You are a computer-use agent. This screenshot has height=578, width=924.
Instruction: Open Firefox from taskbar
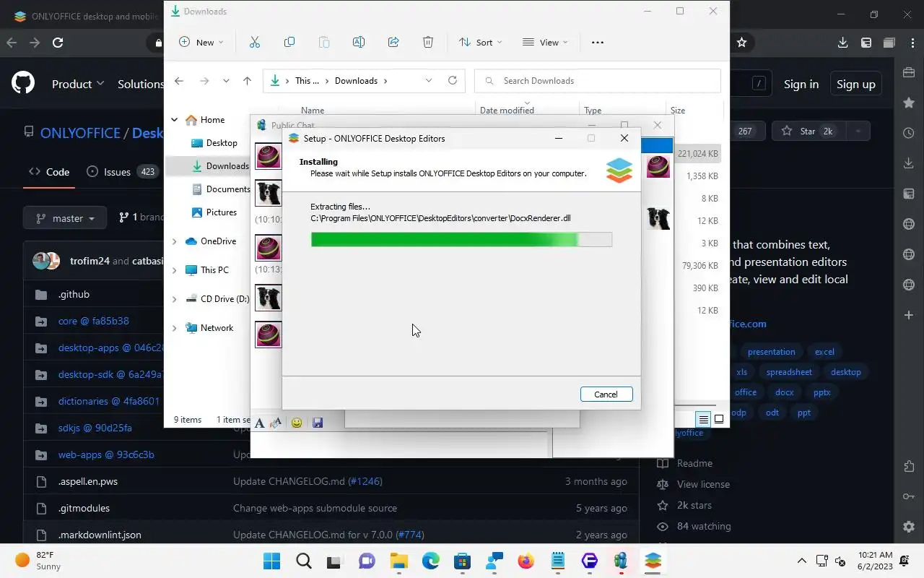[x=526, y=561]
